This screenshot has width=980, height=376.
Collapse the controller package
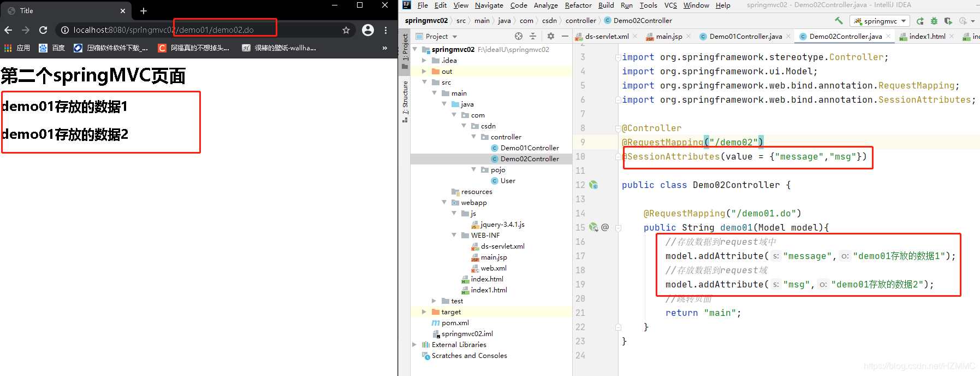[x=473, y=137]
